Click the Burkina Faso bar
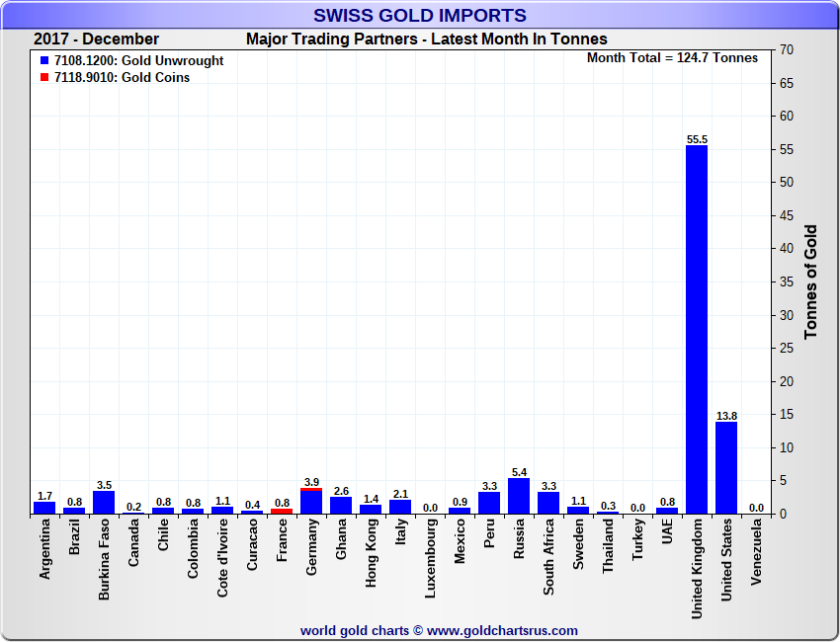 coord(104,502)
